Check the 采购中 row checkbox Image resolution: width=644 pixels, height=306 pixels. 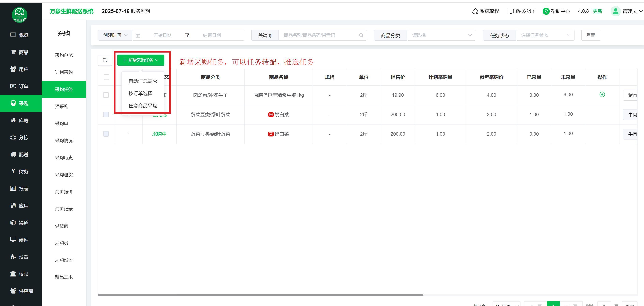pyautogui.click(x=106, y=134)
